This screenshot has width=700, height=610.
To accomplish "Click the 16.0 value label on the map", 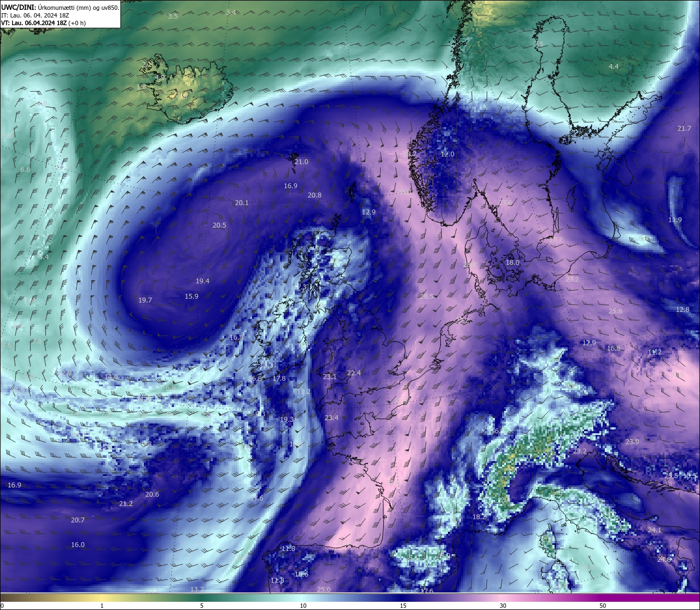I will click(x=78, y=545).
